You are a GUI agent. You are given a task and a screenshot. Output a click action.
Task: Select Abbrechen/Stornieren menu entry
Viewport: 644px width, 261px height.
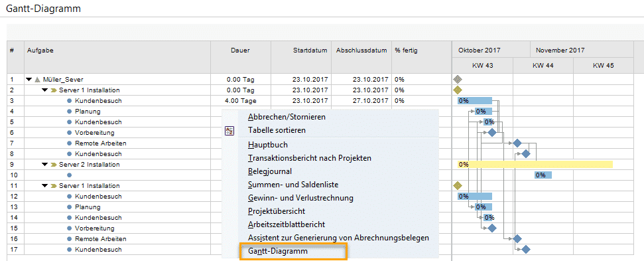(x=287, y=117)
